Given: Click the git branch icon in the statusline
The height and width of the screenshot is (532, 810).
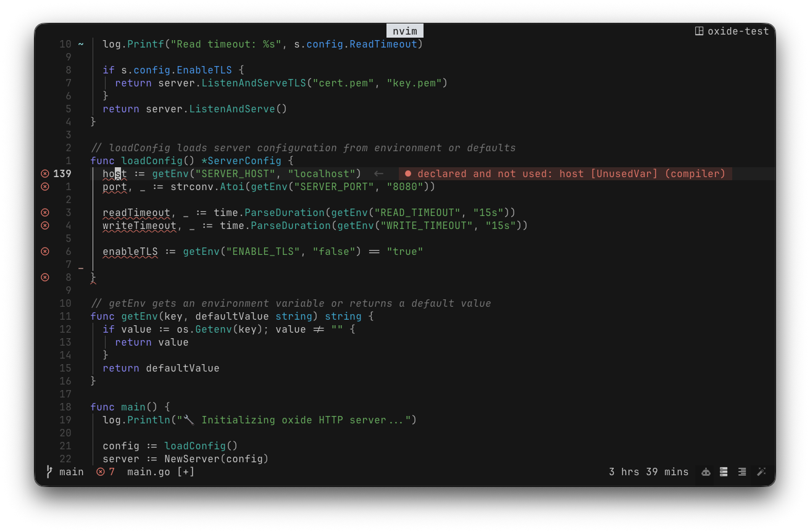Looking at the screenshot, I should tap(49, 472).
